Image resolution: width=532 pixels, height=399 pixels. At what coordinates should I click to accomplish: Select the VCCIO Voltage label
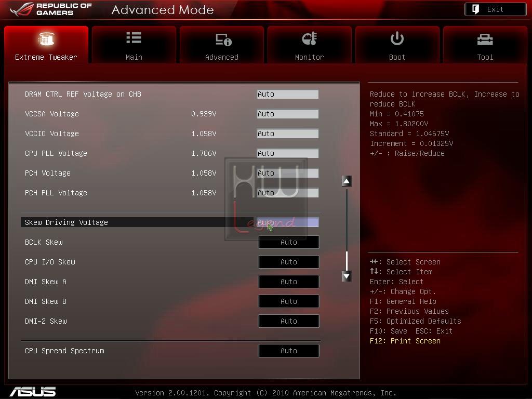coord(52,134)
